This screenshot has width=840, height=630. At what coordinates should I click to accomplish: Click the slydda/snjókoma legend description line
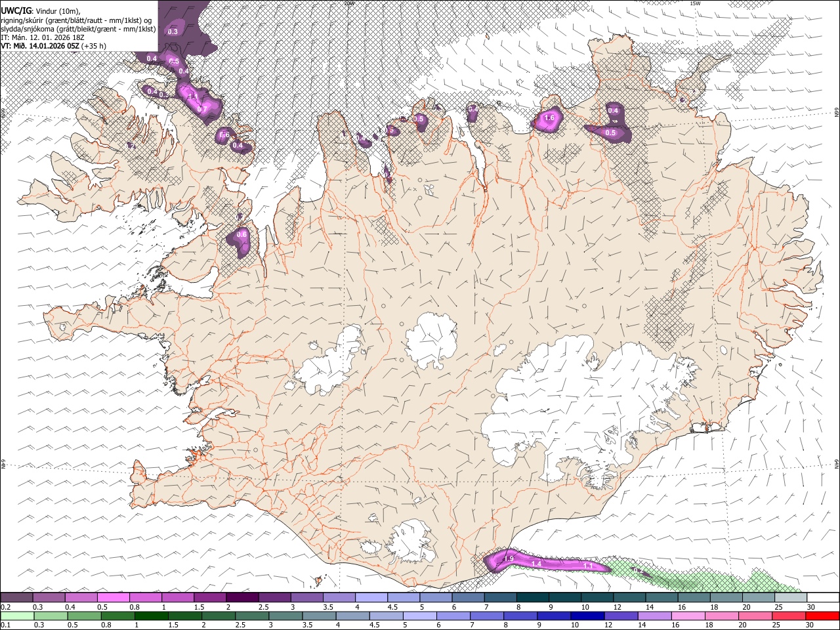[78, 29]
